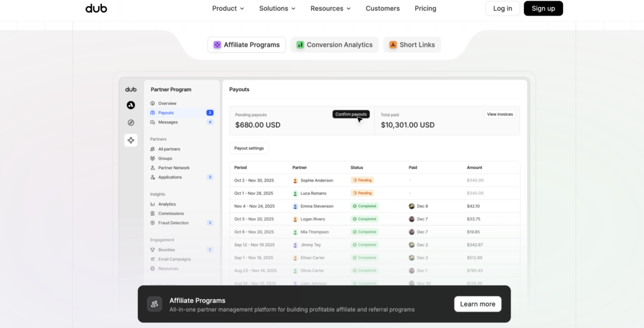Click the Partner Network icon
The height and width of the screenshot is (328, 644).
click(x=152, y=168)
